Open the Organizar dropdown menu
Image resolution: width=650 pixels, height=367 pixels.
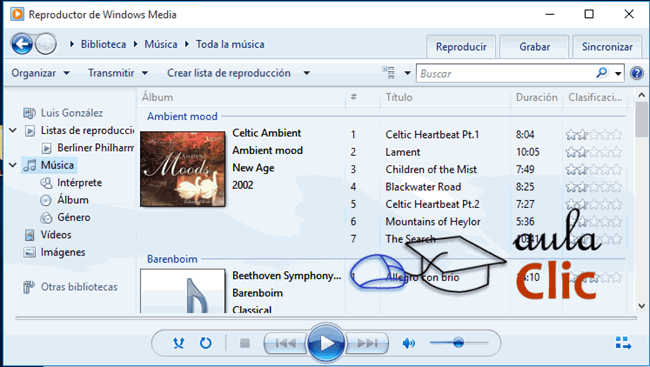point(40,73)
